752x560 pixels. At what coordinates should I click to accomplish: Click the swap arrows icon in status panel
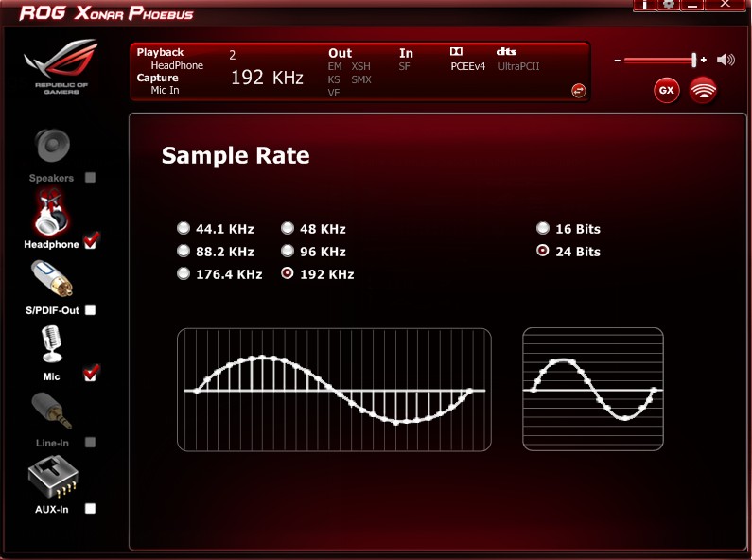point(579,91)
